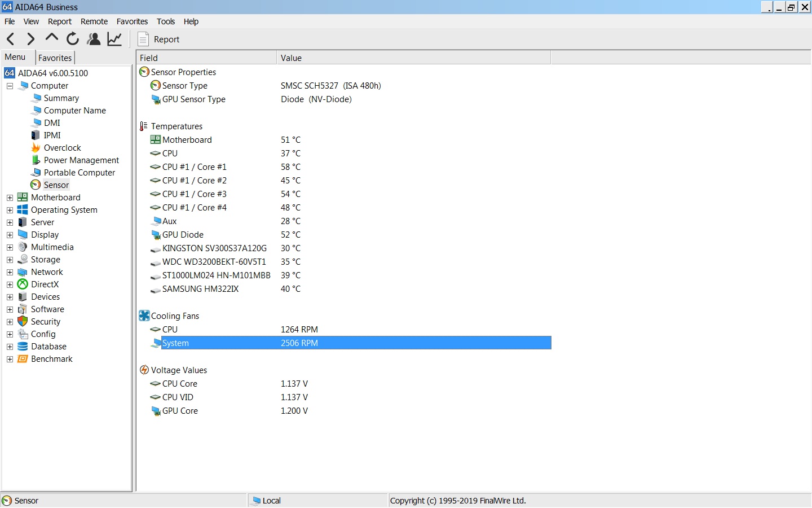
Task: Go back with the left arrow toolbar icon
Action: [10, 39]
